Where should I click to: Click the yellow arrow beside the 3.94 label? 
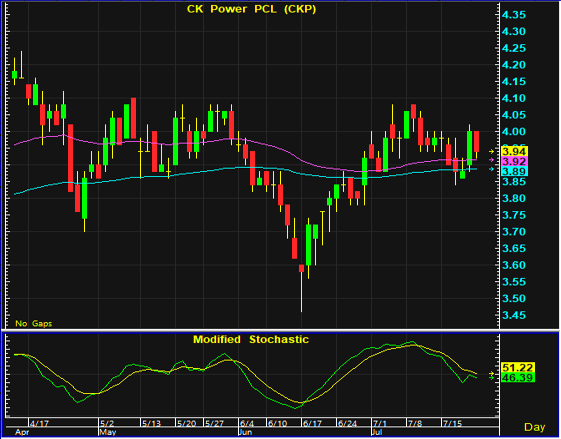tap(491, 151)
